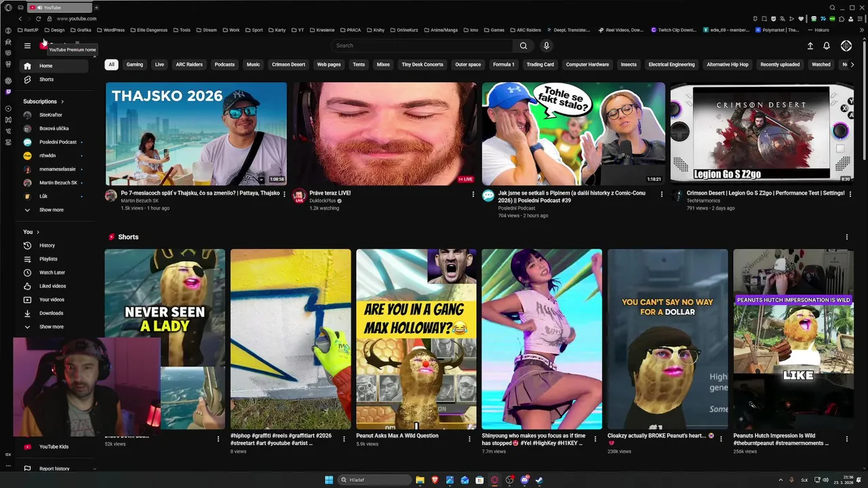Select the Recently uploaded chip
The height and width of the screenshot is (488, 868).
[780, 64]
